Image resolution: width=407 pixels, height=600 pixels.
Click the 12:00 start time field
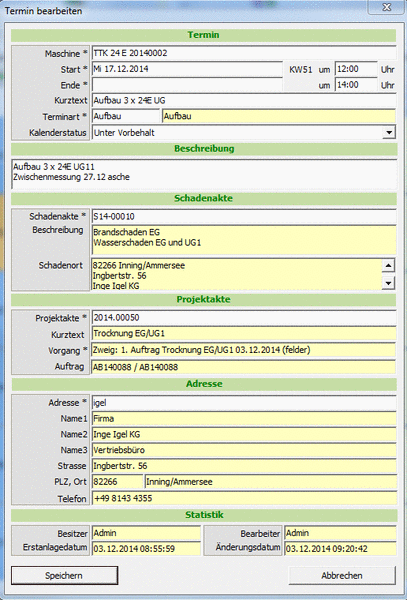356,69
